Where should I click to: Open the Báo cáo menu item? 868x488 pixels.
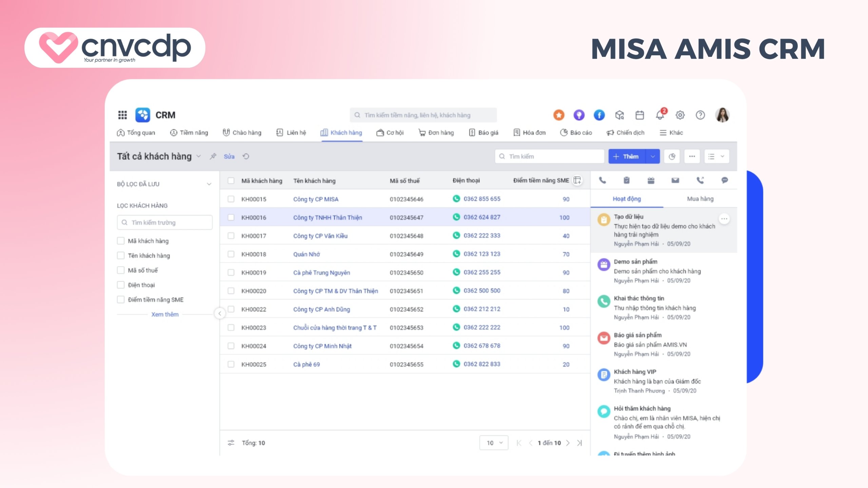[x=575, y=133]
